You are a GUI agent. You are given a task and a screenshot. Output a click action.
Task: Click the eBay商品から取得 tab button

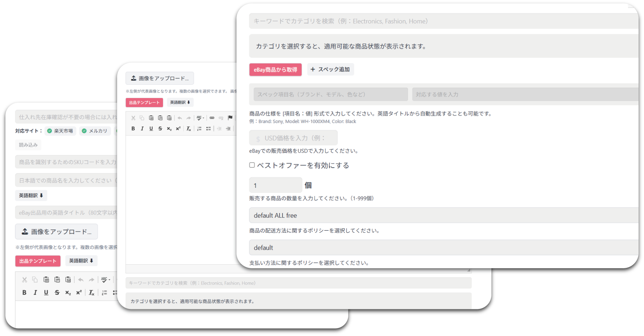(275, 70)
